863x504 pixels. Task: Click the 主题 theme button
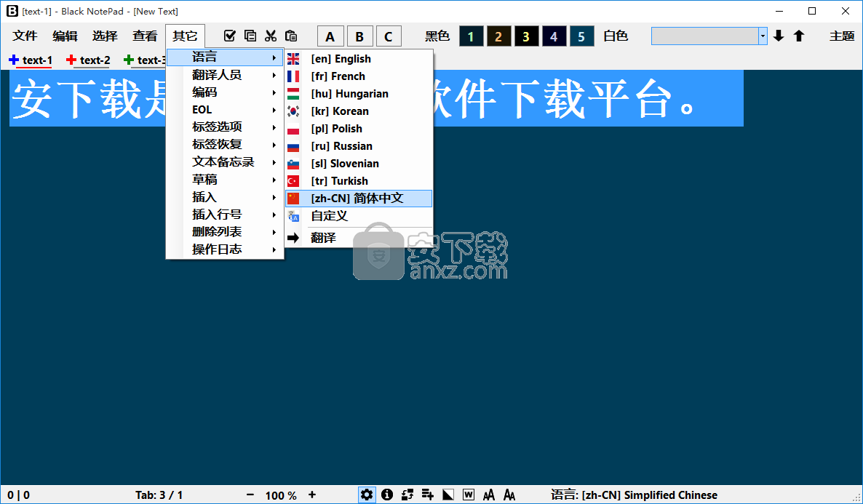point(842,36)
